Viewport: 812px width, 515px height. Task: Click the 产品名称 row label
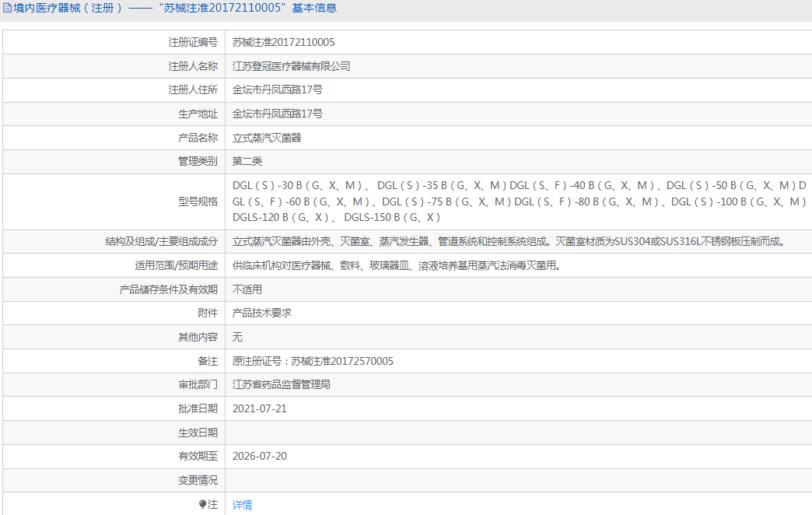(198, 138)
